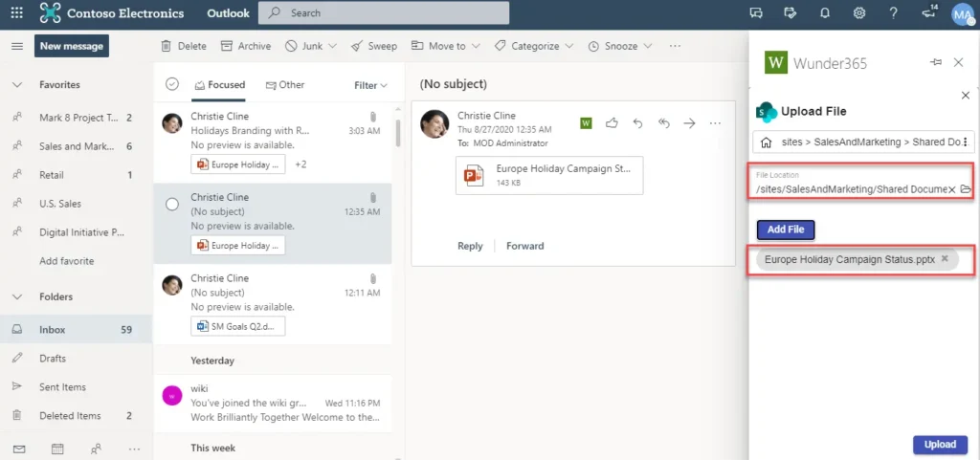980x460 pixels.
Task: Toggle the hamburger navigation pane button
Action: coord(16,46)
